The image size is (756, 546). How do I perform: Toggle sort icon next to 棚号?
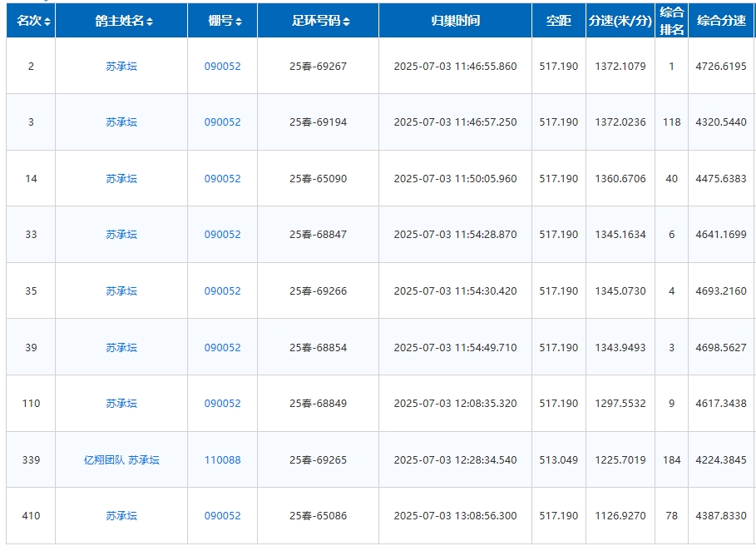click(239, 22)
